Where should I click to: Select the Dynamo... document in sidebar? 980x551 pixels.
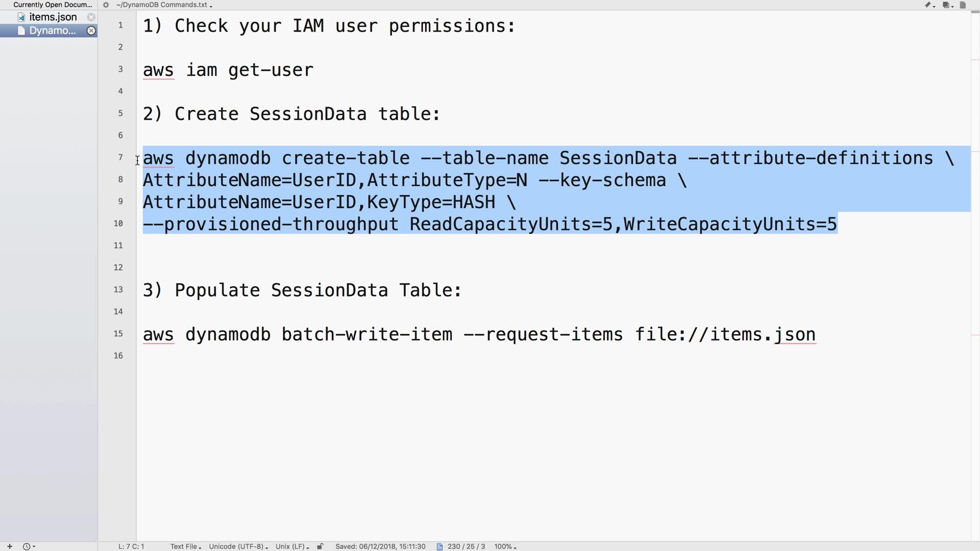(52, 31)
